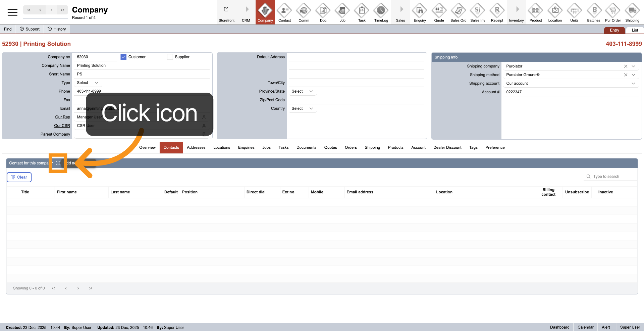644x331 pixels.
Task: Clear the Purolator shipping company value
Action: [x=626, y=66]
